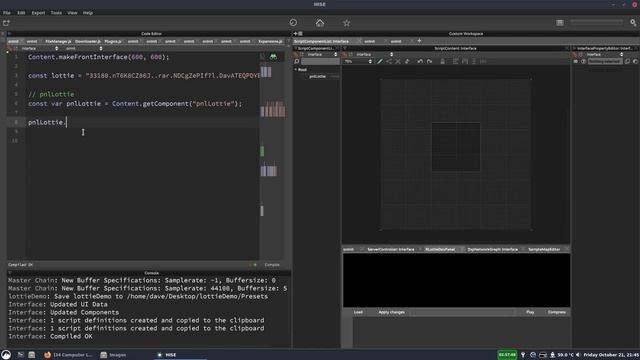Click the Nothing selected field
640x360 pixels.
[605, 61]
